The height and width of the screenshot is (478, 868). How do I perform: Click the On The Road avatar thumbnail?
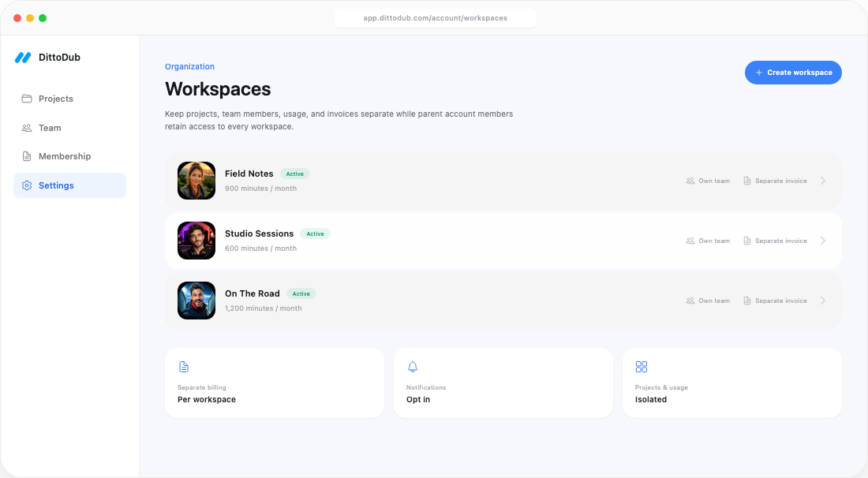coord(196,301)
